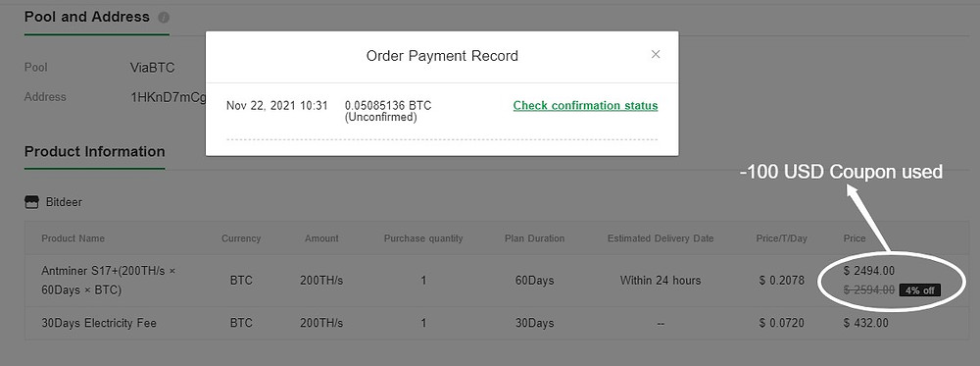Screen dimensions: 980x366
Task: Click the Price column header
Action: click(x=855, y=238)
